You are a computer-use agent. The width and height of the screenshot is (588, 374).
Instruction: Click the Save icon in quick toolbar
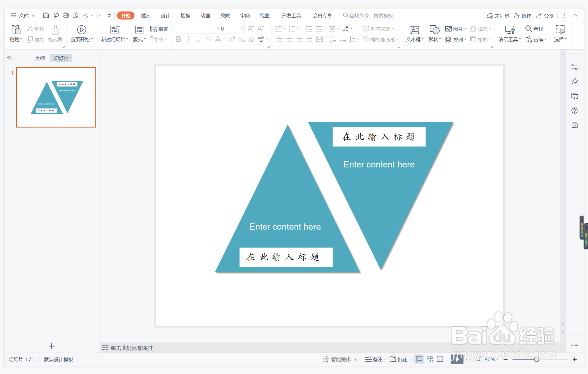click(x=46, y=15)
